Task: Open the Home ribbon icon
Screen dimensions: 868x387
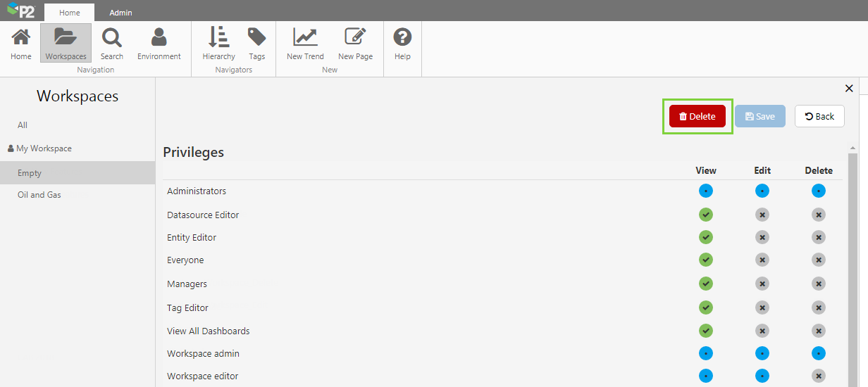Action: (21, 44)
